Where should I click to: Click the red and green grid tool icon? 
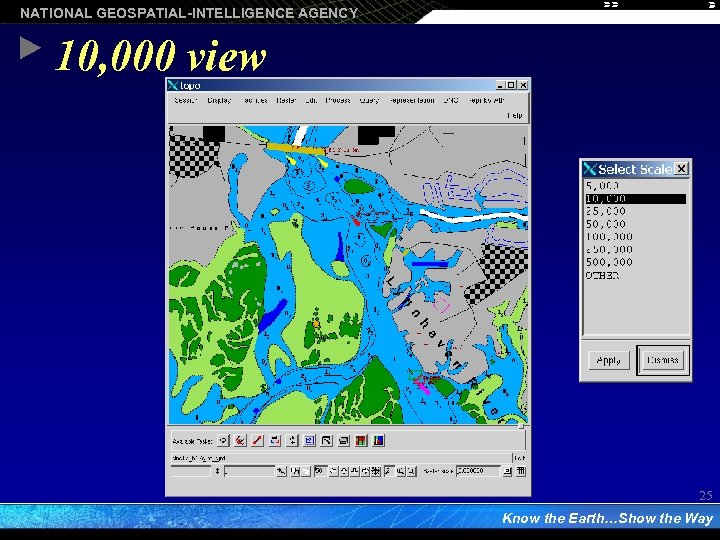(361, 441)
